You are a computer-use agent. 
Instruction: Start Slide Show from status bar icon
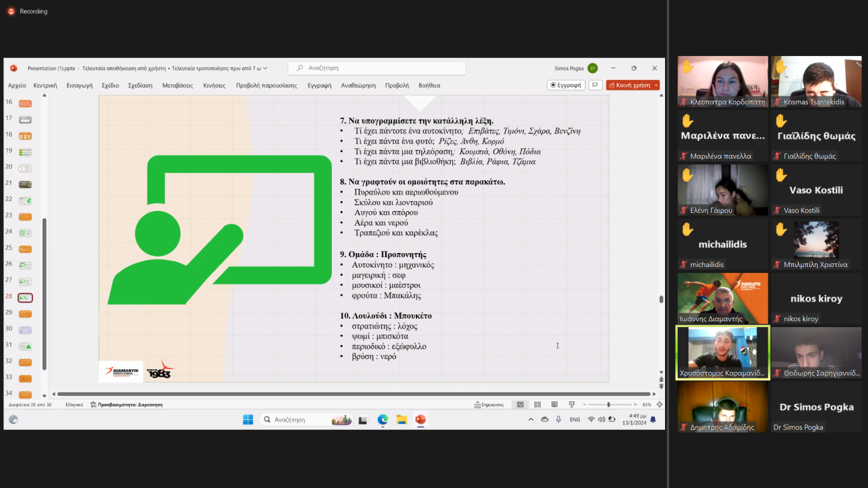(x=572, y=405)
